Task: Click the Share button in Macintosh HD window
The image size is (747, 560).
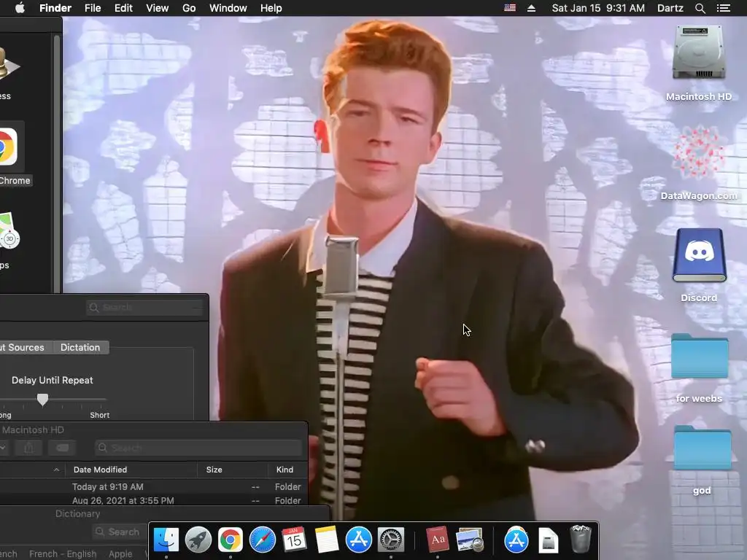Action: pos(28,448)
